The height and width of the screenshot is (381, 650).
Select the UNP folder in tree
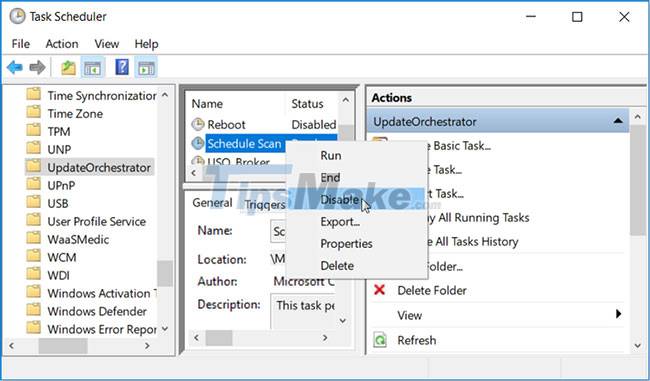(59, 149)
